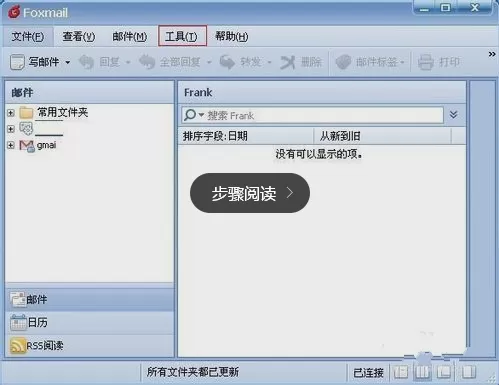Open the 步骤阅读 step reading button
The image size is (499, 385).
(x=250, y=193)
